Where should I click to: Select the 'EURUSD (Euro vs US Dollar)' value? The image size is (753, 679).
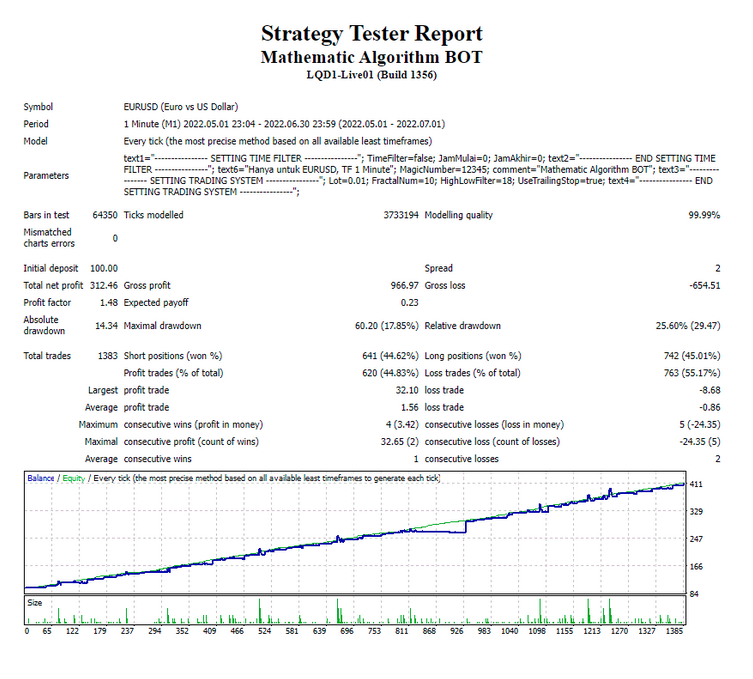(x=181, y=107)
